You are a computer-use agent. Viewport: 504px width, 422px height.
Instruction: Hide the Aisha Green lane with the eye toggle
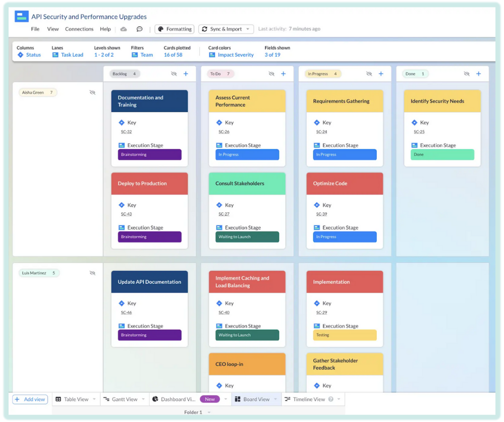92,92
